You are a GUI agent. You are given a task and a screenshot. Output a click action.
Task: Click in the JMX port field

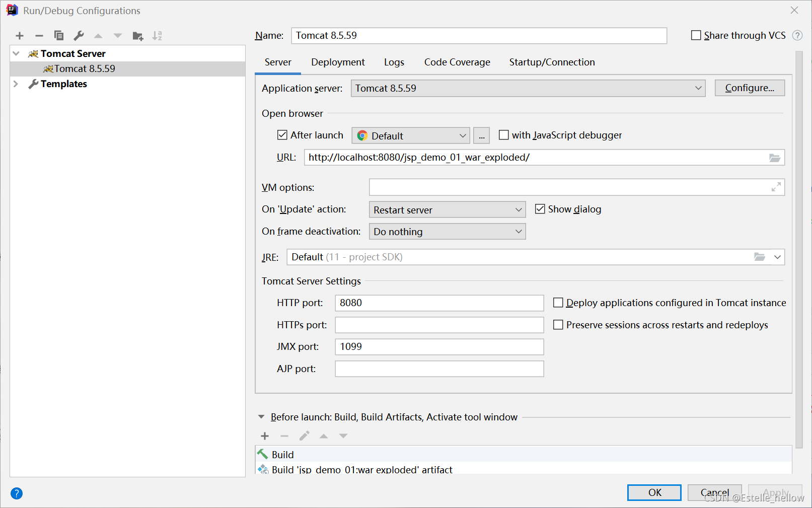439,347
